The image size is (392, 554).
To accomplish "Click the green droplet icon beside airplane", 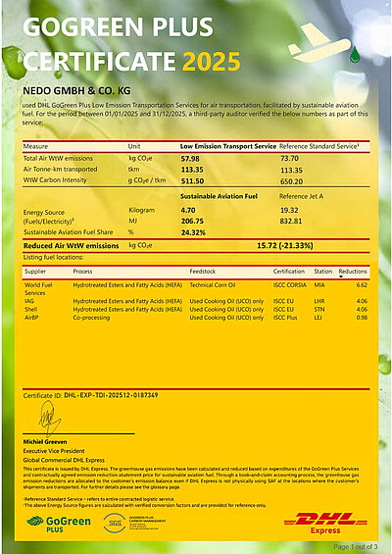I will [x=355, y=55].
